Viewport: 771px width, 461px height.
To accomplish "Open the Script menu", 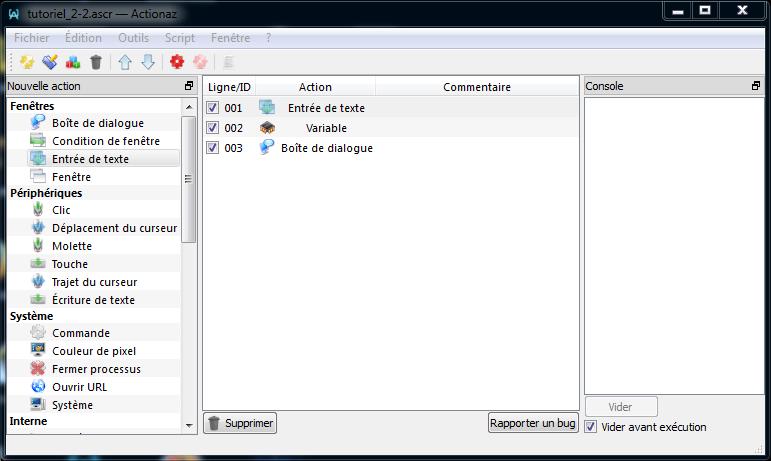I will click(x=180, y=37).
